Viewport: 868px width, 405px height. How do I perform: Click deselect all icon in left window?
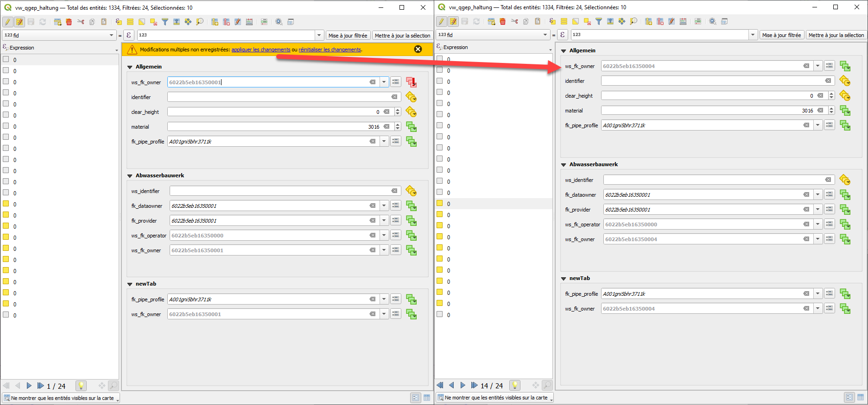point(153,22)
